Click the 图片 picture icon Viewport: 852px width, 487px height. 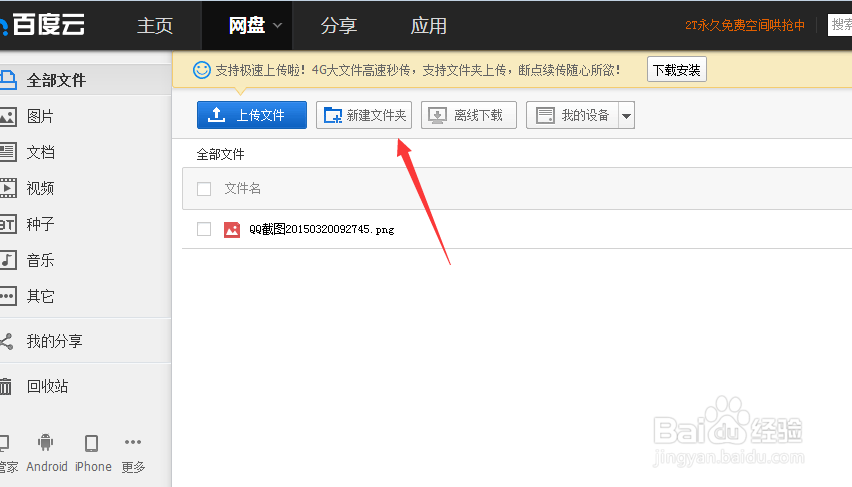(8, 116)
